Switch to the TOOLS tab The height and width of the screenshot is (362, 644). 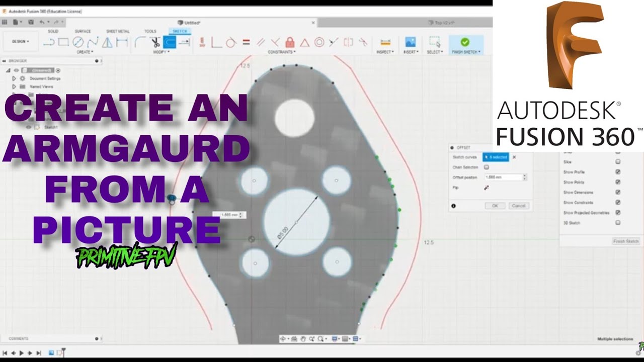pos(150,31)
